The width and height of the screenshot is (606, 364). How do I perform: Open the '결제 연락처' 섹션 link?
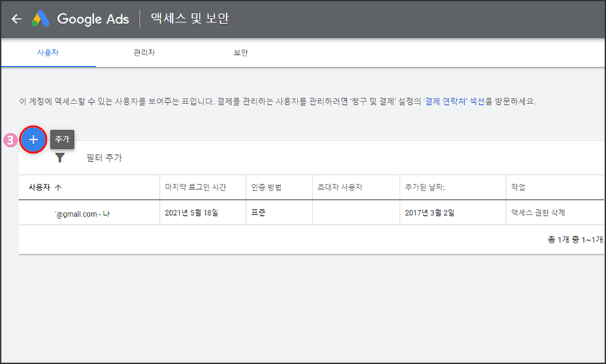[x=455, y=101]
